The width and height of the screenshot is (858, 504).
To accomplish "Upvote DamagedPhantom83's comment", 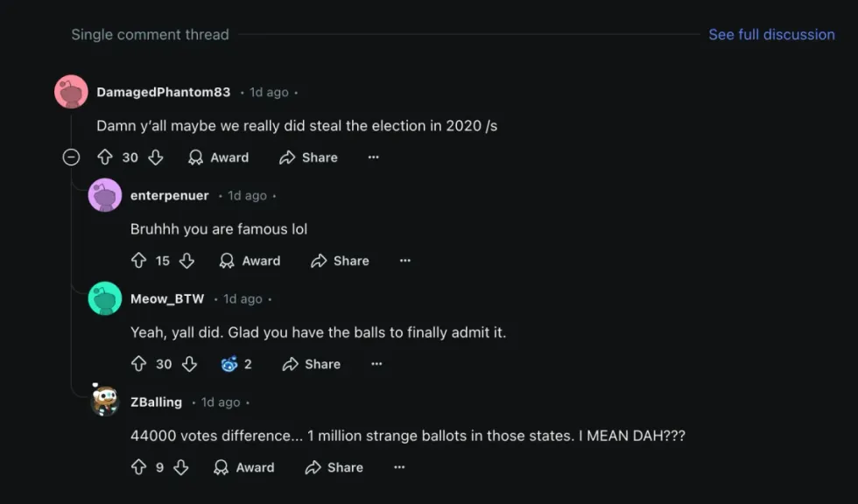I will click(105, 157).
